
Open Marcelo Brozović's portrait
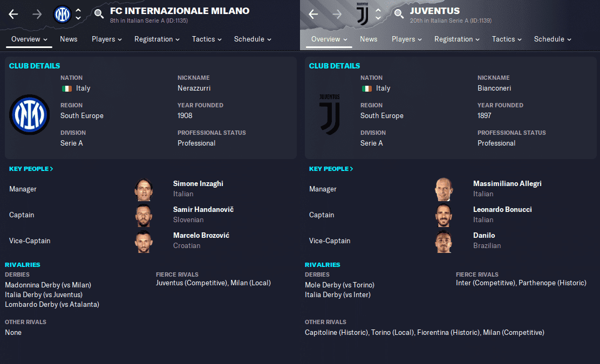[x=144, y=241]
